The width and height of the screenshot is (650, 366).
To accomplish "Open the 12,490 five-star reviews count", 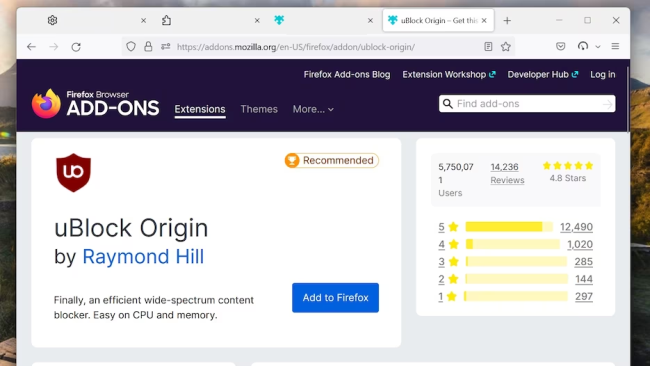I will click(576, 227).
